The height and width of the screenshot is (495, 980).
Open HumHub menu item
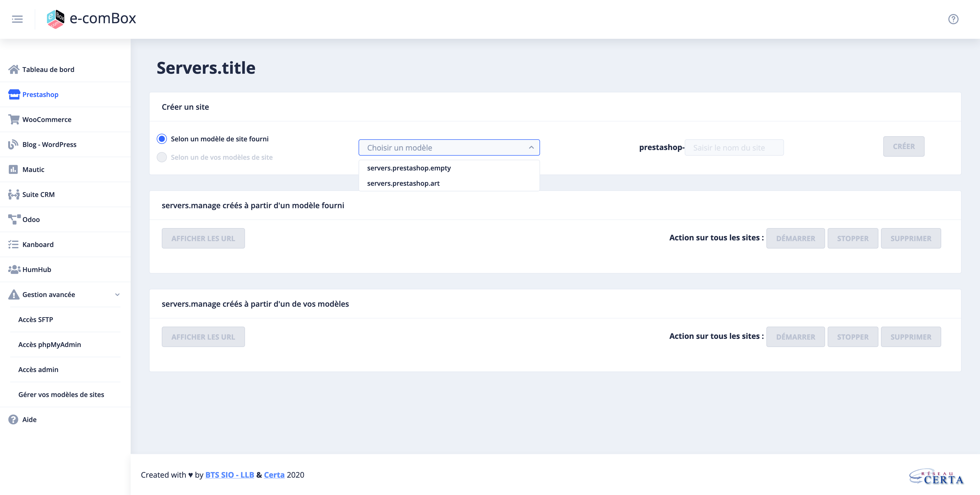pyautogui.click(x=65, y=269)
